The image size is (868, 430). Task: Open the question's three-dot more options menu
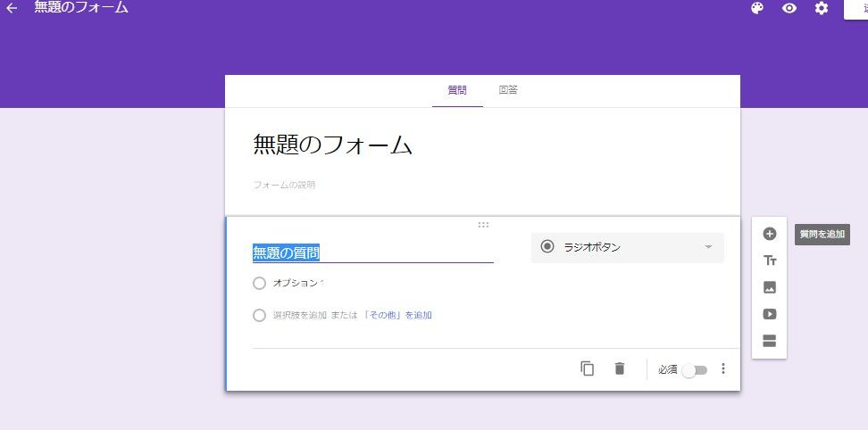tap(723, 369)
